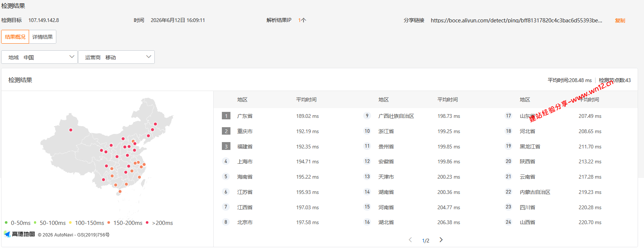Select 重庆市 region cell
This screenshot has height=251, width=644.
pyautogui.click(x=245, y=131)
